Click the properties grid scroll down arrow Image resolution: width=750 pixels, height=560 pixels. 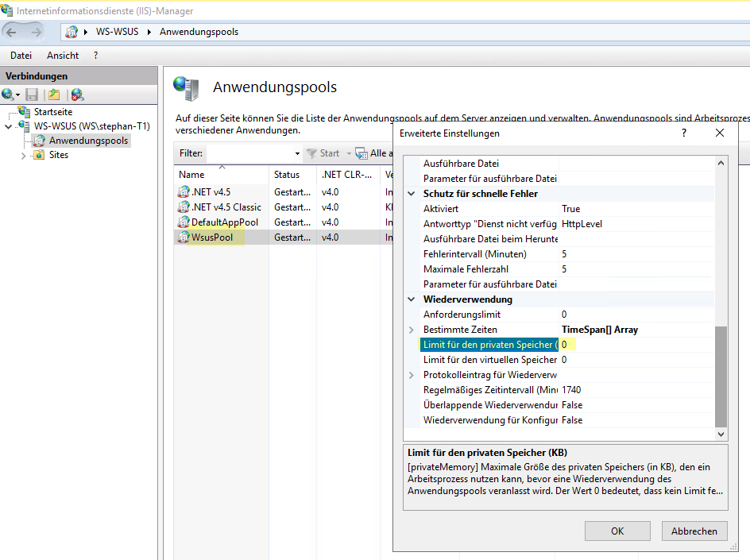(x=721, y=434)
